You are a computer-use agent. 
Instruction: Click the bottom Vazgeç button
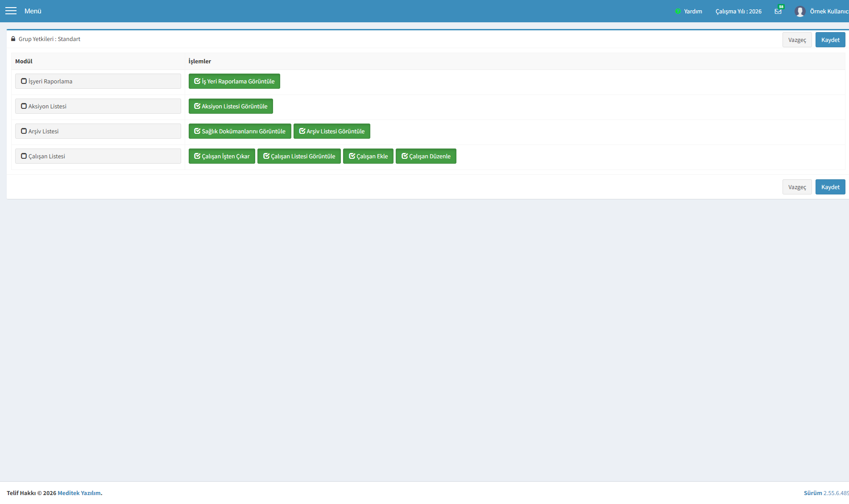tap(797, 187)
